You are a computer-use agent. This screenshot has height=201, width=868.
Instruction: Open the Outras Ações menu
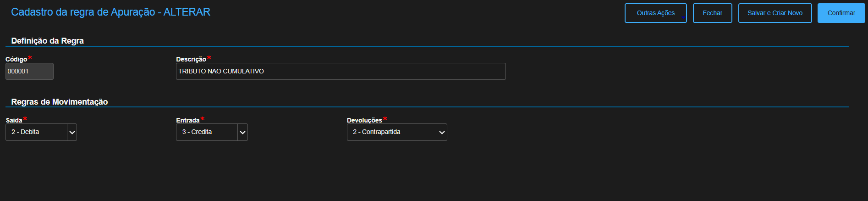point(655,13)
